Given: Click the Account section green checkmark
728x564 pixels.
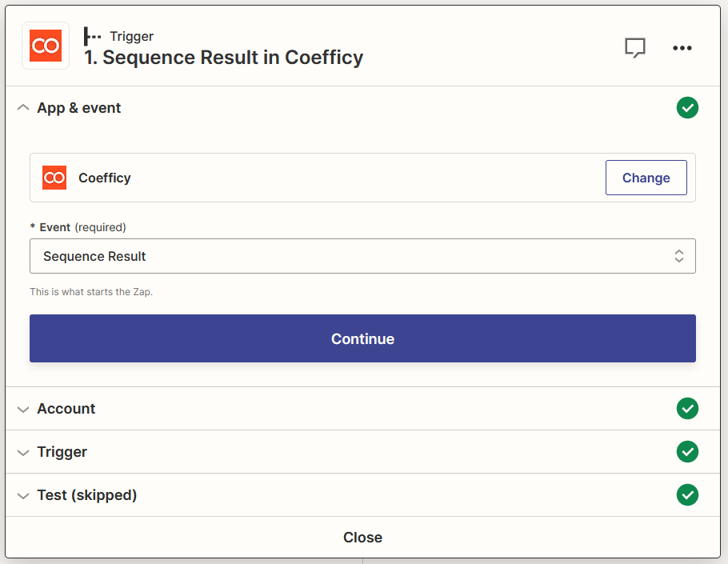Looking at the screenshot, I should (686, 409).
